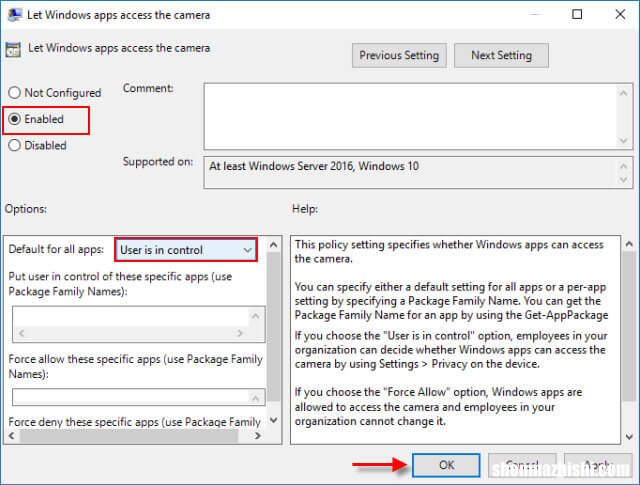Select the Enabled radio button
The width and height of the screenshot is (640, 485).
click(15, 119)
